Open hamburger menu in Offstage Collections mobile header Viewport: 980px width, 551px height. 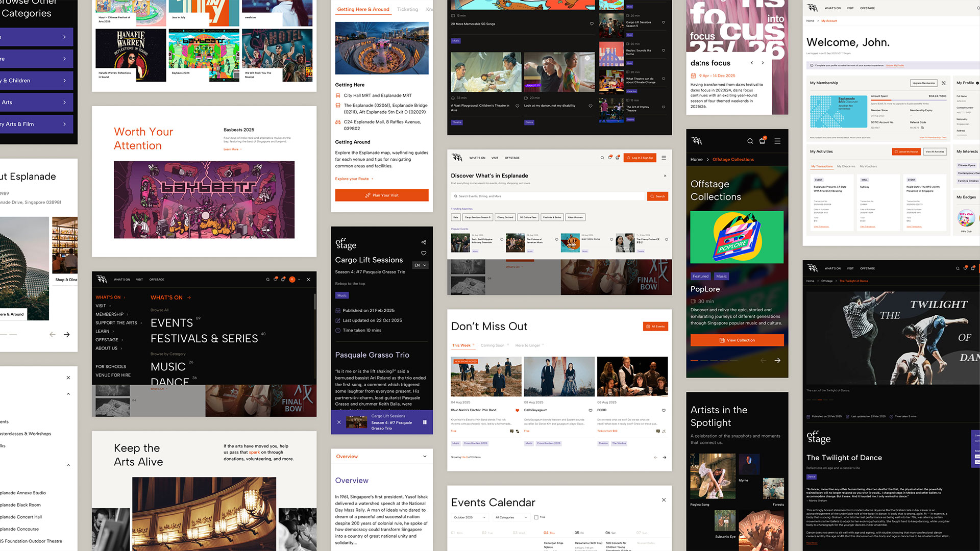(x=777, y=141)
